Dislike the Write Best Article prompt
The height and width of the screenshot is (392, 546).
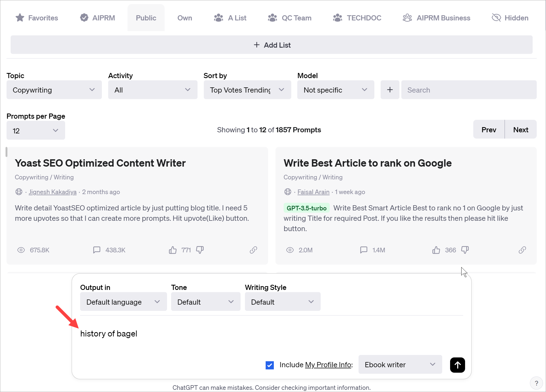click(465, 250)
